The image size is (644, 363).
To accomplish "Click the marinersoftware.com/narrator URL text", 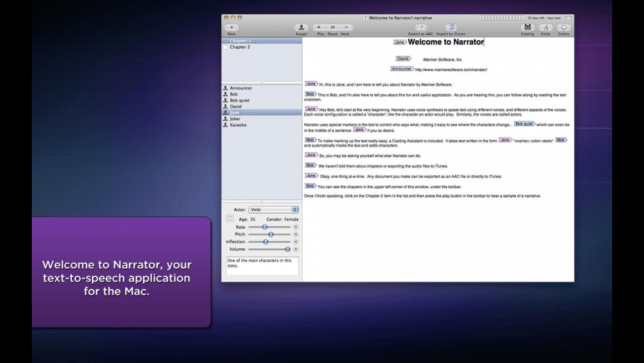I will pyautogui.click(x=451, y=70).
